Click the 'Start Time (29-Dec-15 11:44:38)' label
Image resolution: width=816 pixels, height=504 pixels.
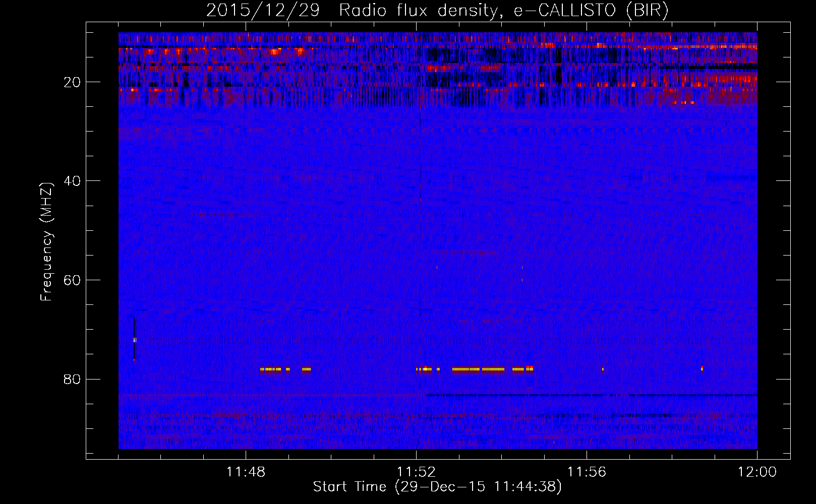pyautogui.click(x=437, y=487)
